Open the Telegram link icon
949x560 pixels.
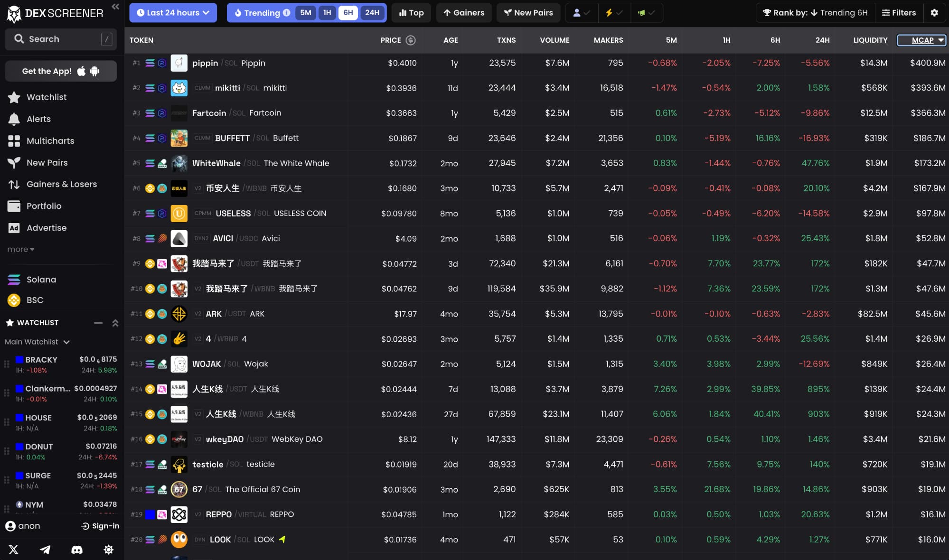click(45, 550)
